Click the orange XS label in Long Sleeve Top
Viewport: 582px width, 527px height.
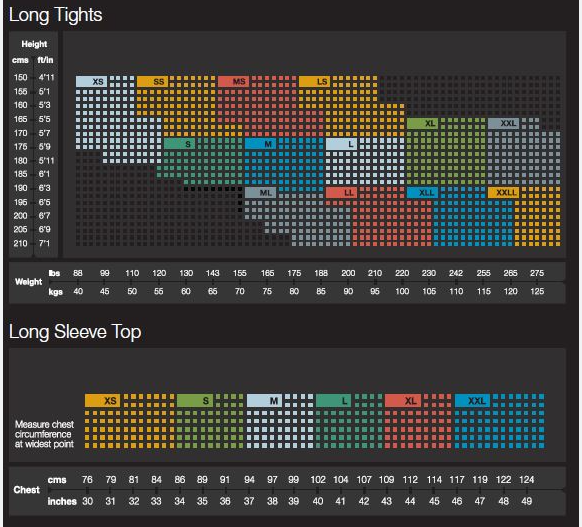pyautogui.click(x=102, y=400)
